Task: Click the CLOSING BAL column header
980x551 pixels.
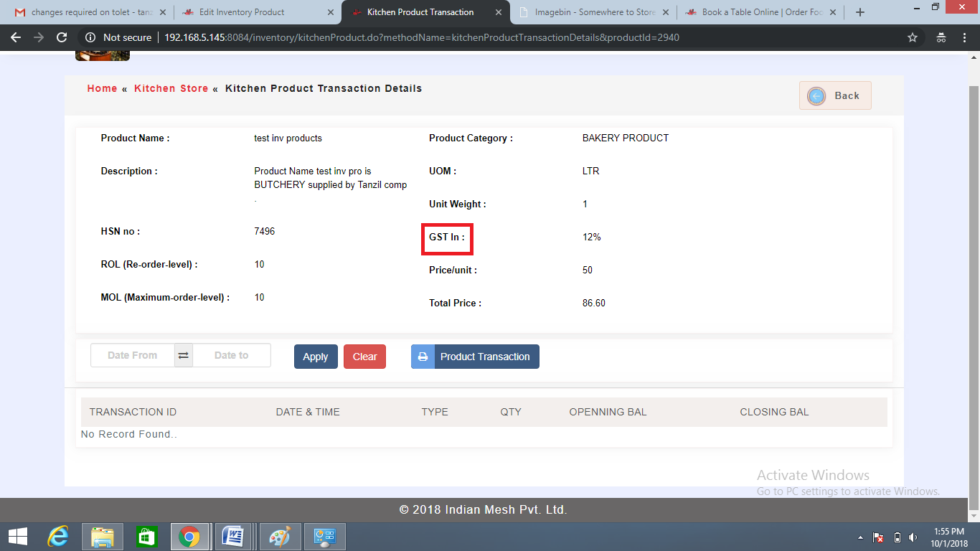Action: pyautogui.click(x=774, y=412)
